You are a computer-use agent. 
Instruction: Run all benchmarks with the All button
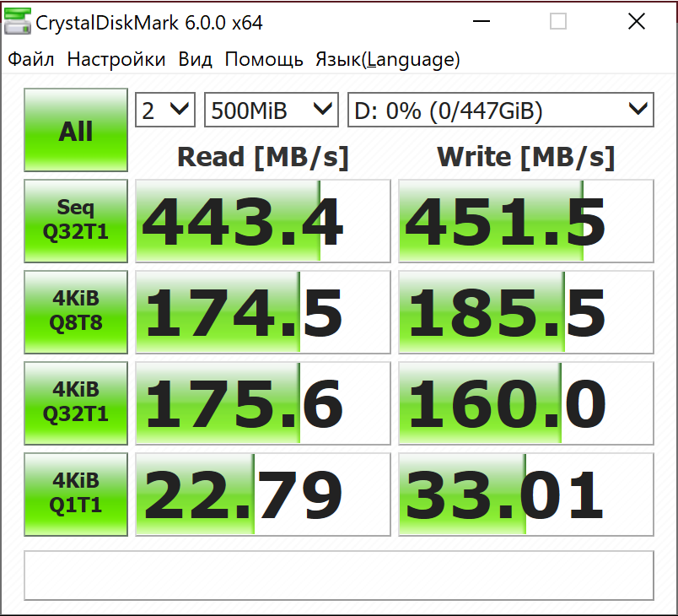pyautogui.click(x=76, y=130)
